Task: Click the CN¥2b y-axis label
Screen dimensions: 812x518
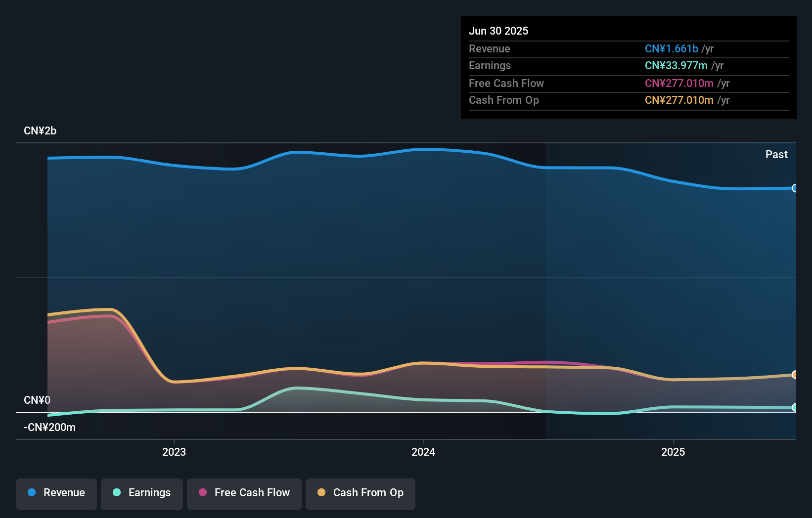Action: coord(40,131)
